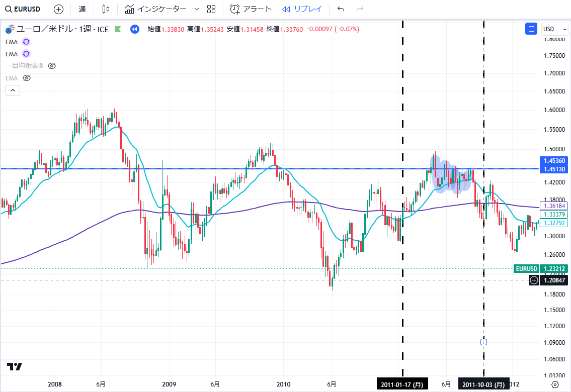Image resolution: width=571 pixels, height=392 pixels.
Task: Click the blue button left of USD
Action: click(531, 29)
